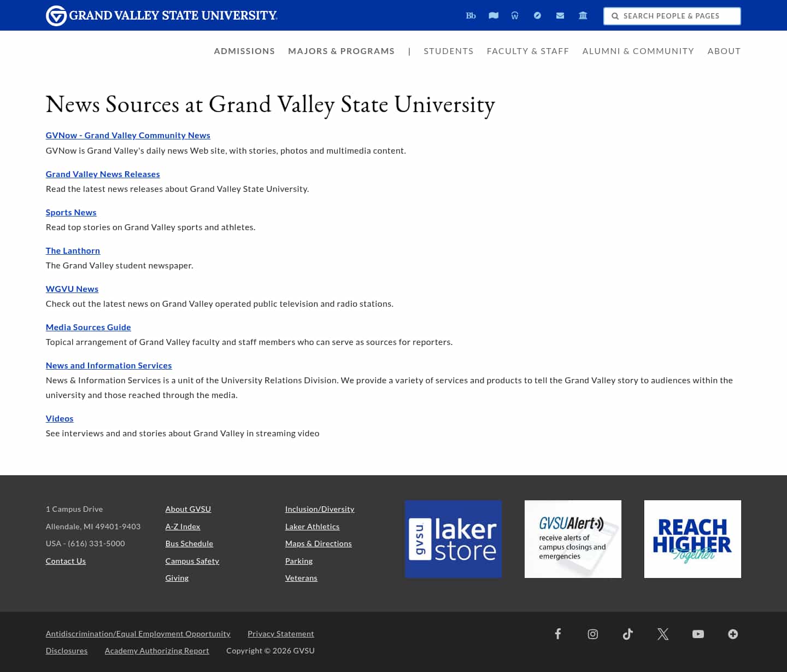Open News and Information Services link
Image resolution: width=787 pixels, height=672 pixels.
109,365
